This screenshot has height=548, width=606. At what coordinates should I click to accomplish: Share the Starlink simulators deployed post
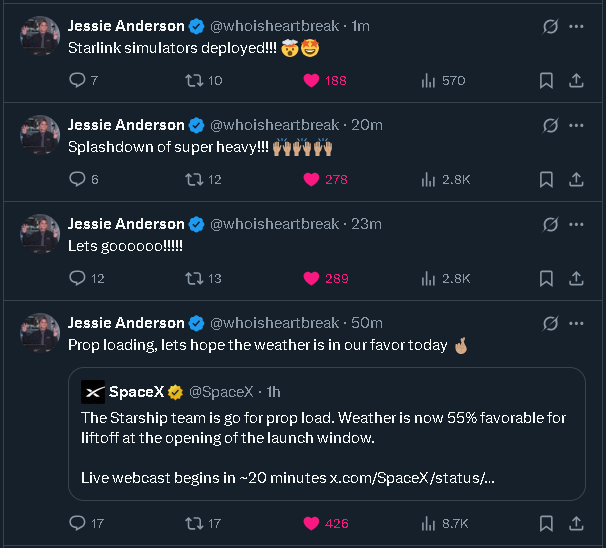(x=577, y=80)
